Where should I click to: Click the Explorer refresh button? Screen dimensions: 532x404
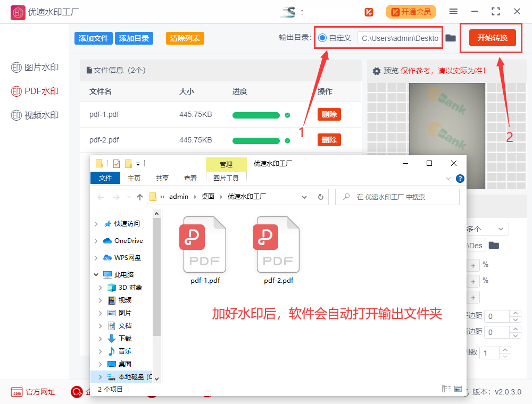point(321,197)
